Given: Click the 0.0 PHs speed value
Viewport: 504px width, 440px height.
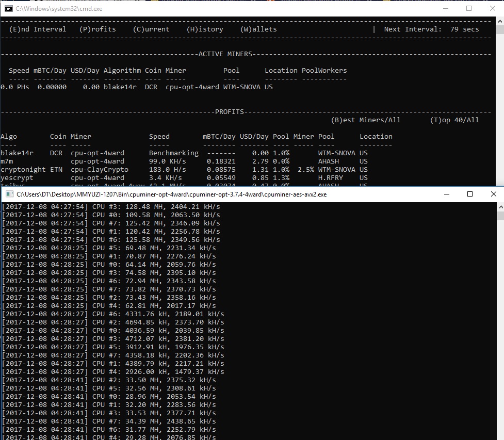Looking at the screenshot, I should click(x=15, y=87).
